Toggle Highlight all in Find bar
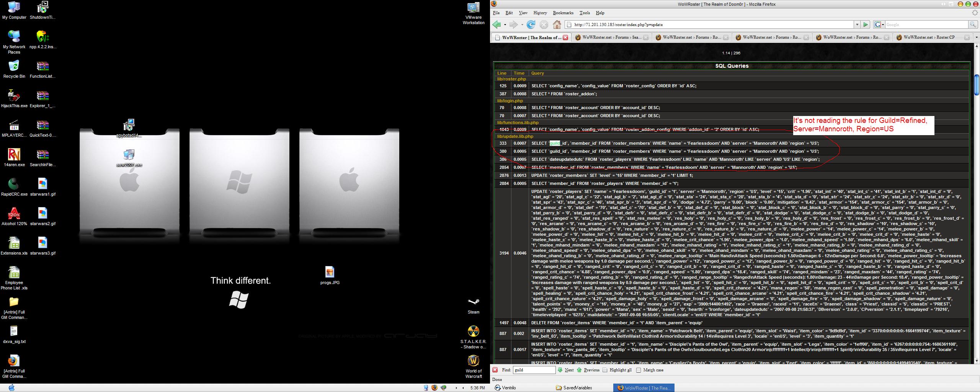This screenshot has height=392, width=980. 617,370
